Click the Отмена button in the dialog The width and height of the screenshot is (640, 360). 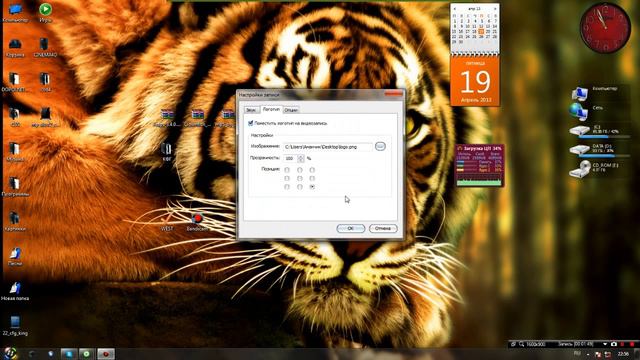[x=383, y=229]
